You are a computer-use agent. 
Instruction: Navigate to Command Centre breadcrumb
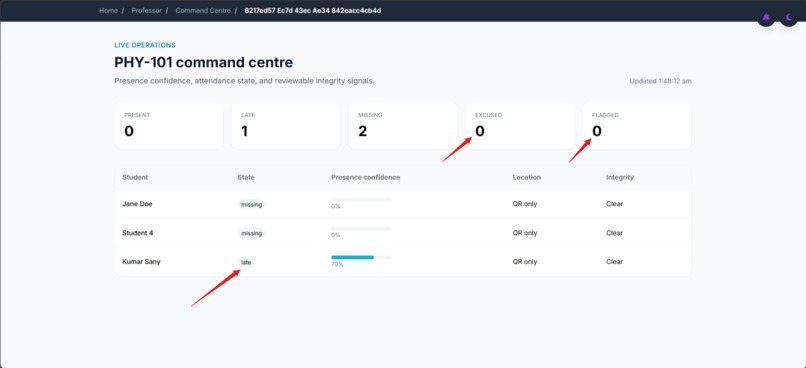pos(203,10)
